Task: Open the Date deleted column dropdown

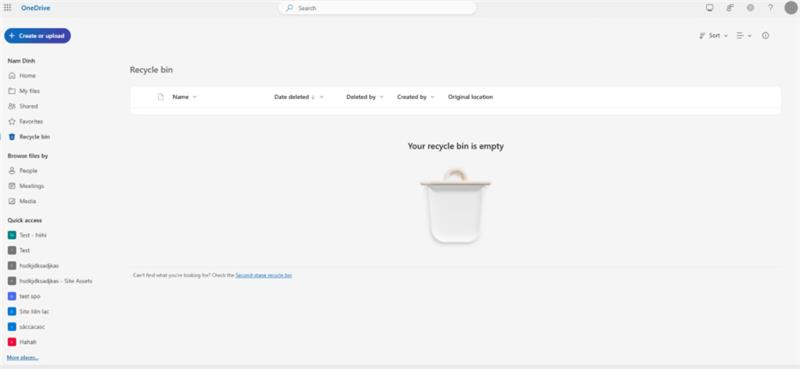Action: coord(299,97)
